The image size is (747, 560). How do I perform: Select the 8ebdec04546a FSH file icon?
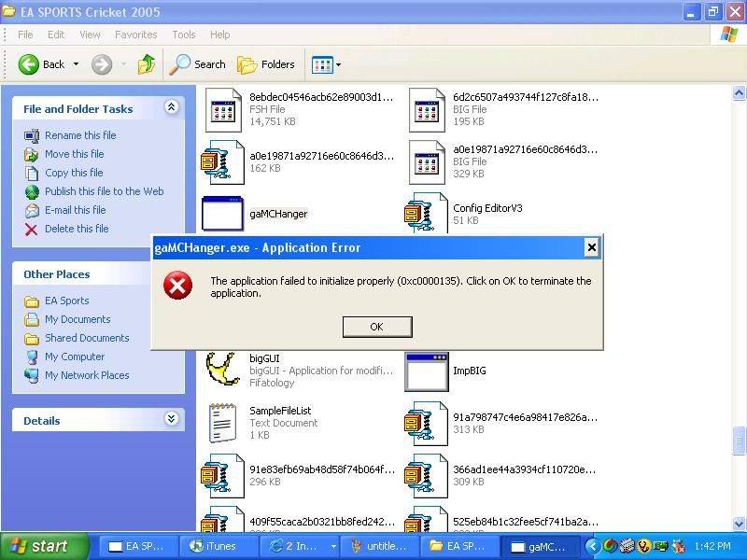[223, 110]
